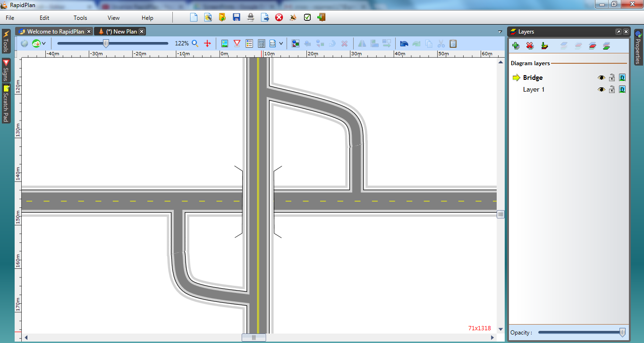Exit application via door icon

(322, 17)
